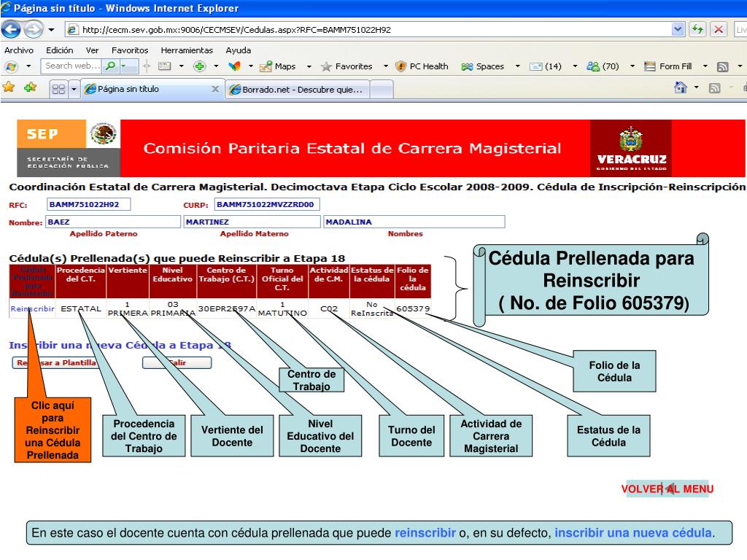Screen dimensions: 747x560
Task: Close the Página sin título tab
Action: point(215,89)
